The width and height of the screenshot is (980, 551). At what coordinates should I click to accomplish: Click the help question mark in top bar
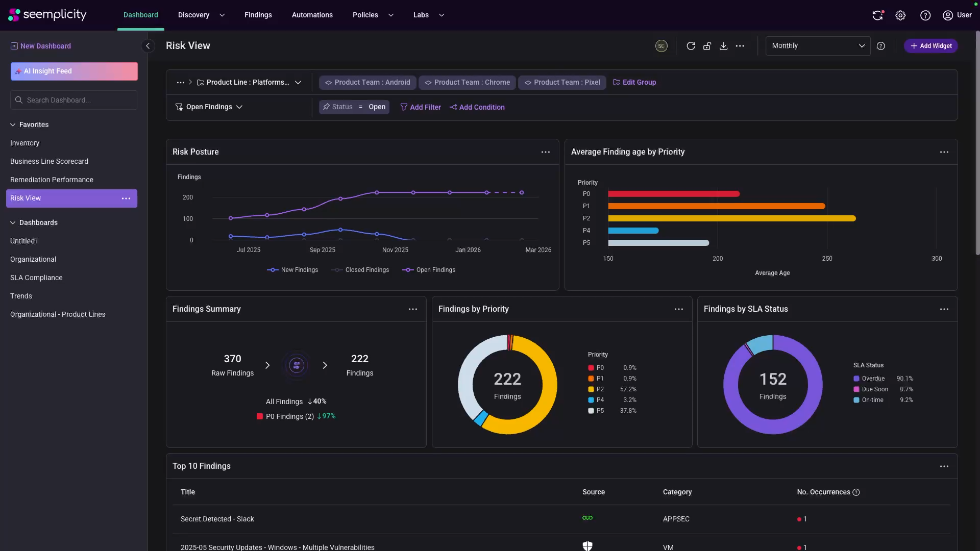(925, 15)
